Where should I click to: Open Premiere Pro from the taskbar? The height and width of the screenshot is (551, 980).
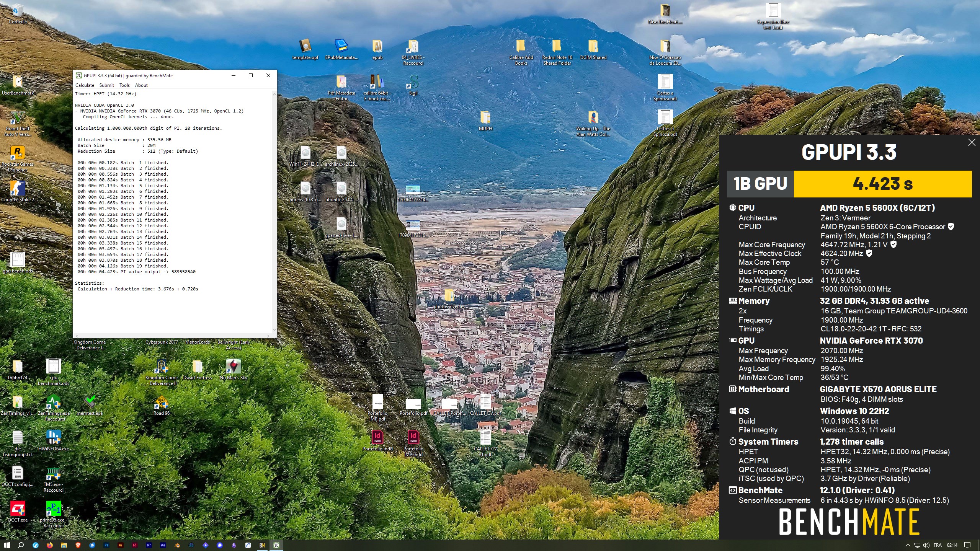pos(149,545)
